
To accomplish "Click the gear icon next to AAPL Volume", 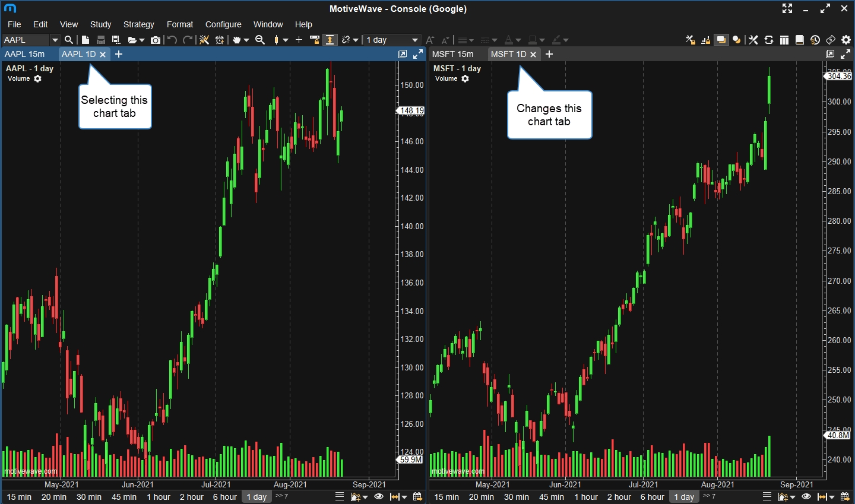I will tap(38, 78).
